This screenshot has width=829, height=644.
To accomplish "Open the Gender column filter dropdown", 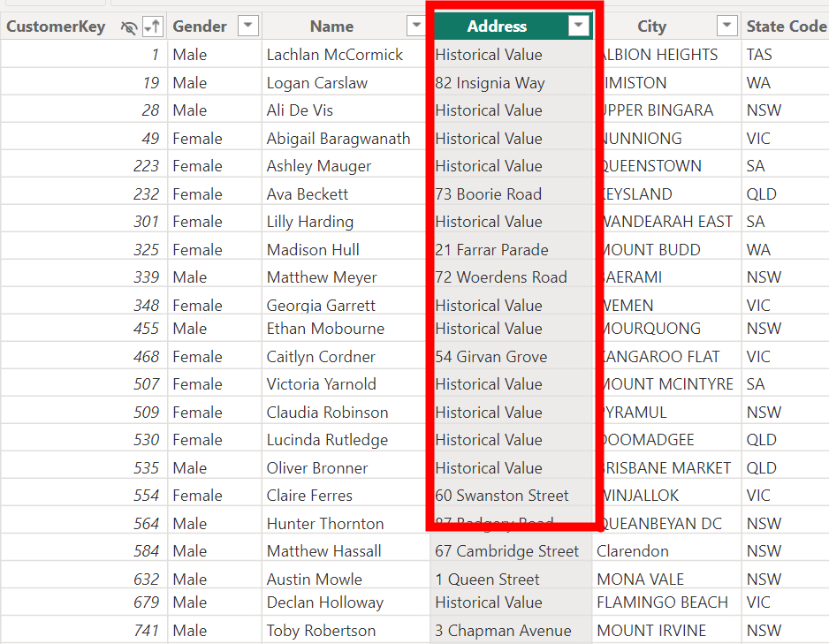I will coord(248,27).
